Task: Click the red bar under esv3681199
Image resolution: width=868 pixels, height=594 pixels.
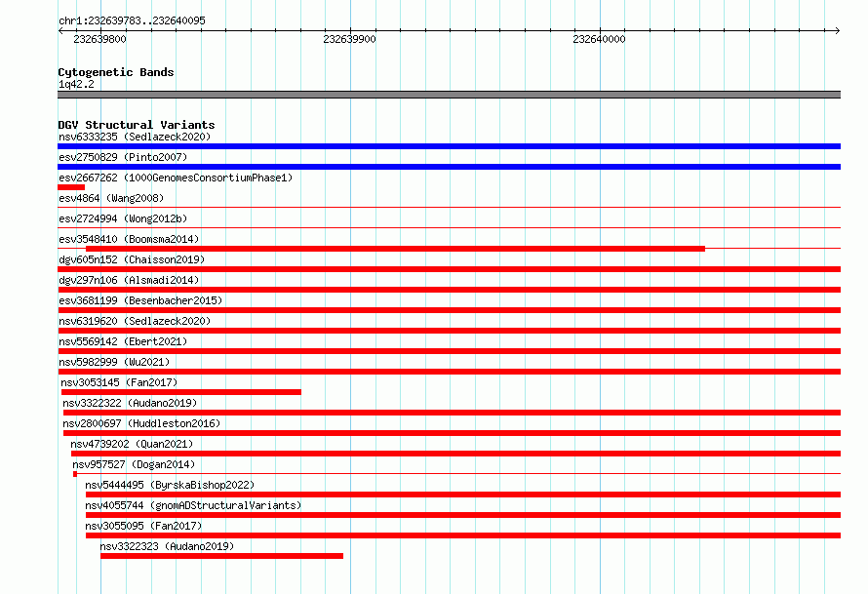Action: click(449, 310)
